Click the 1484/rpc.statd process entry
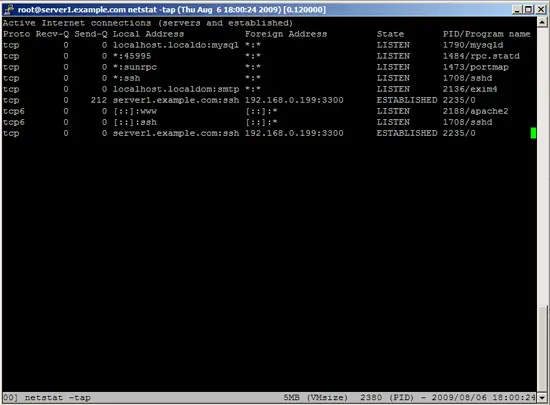550x405 pixels. click(481, 56)
